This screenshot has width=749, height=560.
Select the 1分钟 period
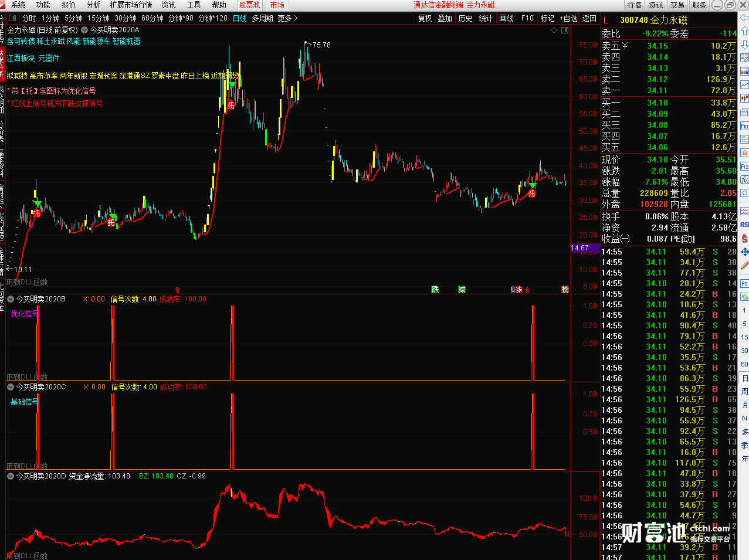pos(50,18)
